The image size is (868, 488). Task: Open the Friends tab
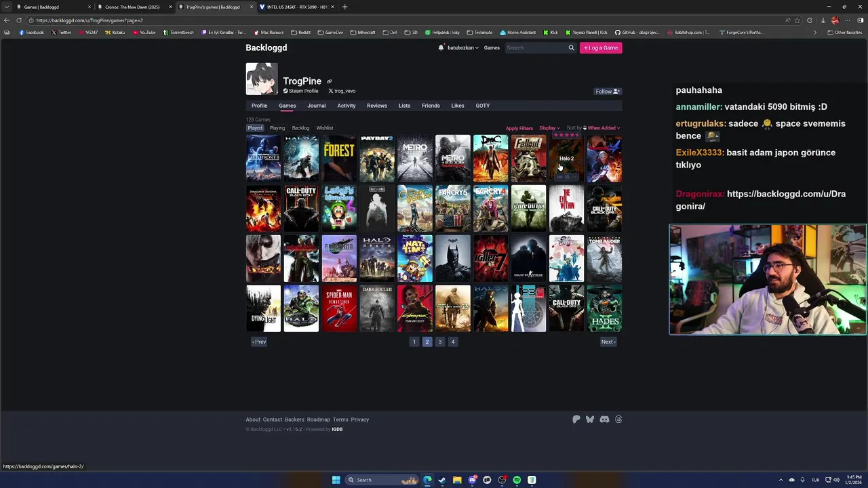click(431, 106)
